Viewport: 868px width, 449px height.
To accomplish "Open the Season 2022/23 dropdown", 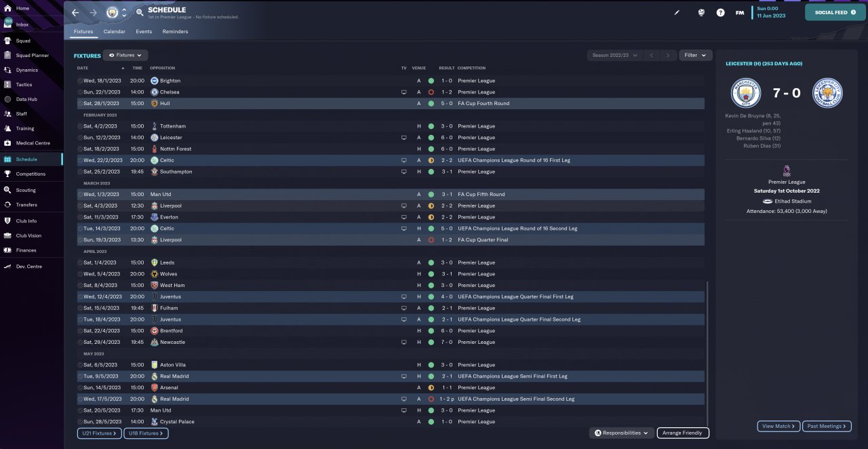I will click(615, 56).
